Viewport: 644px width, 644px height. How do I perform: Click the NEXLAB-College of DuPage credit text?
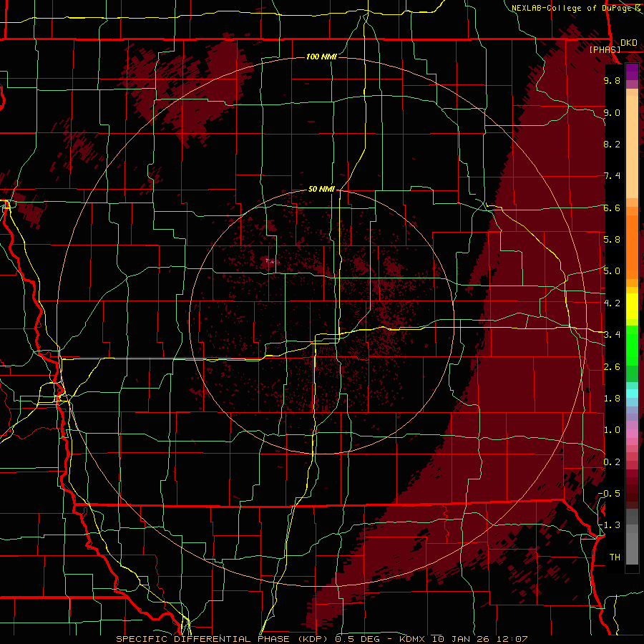pyautogui.click(x=574, y=8)
